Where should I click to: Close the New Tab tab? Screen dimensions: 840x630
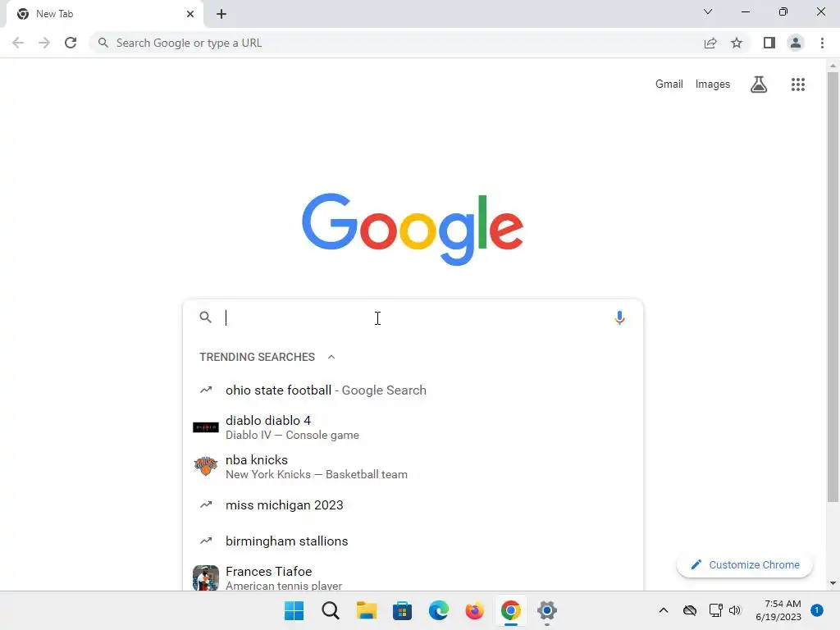coord(190,14)
